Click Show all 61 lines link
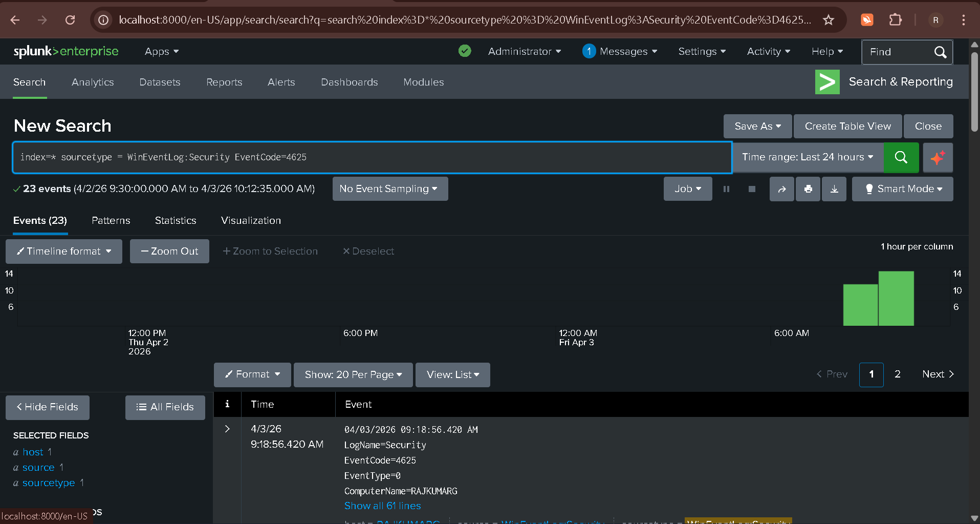Viewport: 980px width, 524px height. pos(382,506)
